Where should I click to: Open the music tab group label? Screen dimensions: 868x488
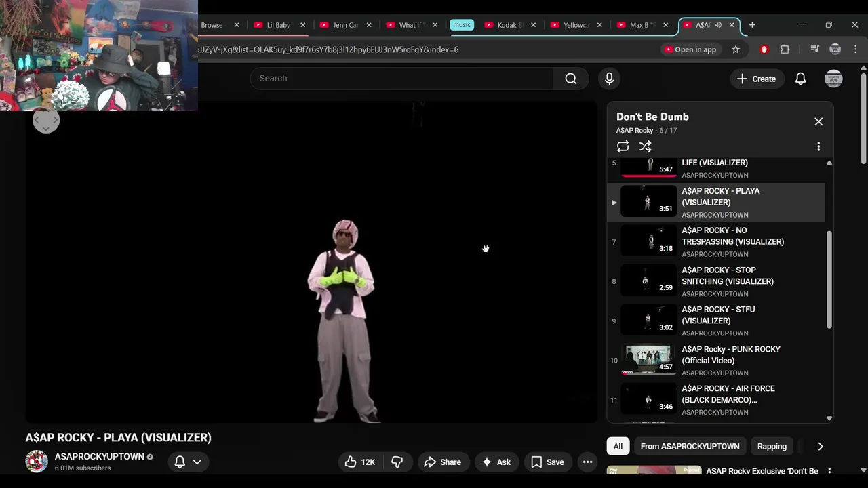(462, 25)
